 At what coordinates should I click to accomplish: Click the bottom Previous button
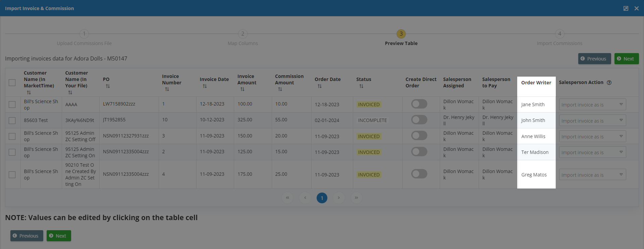tap(26, 236)
